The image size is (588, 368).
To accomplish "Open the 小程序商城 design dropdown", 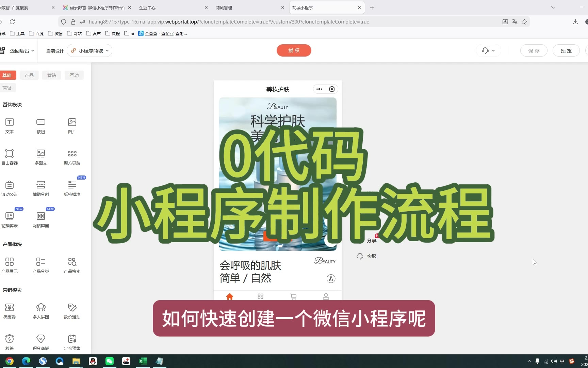I will pos(90,51).
